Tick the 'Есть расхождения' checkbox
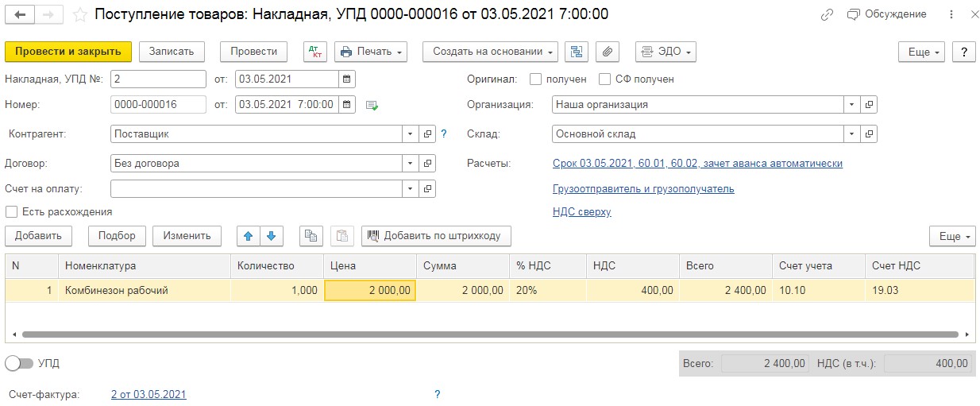980x406 pixels. [12, 212]
